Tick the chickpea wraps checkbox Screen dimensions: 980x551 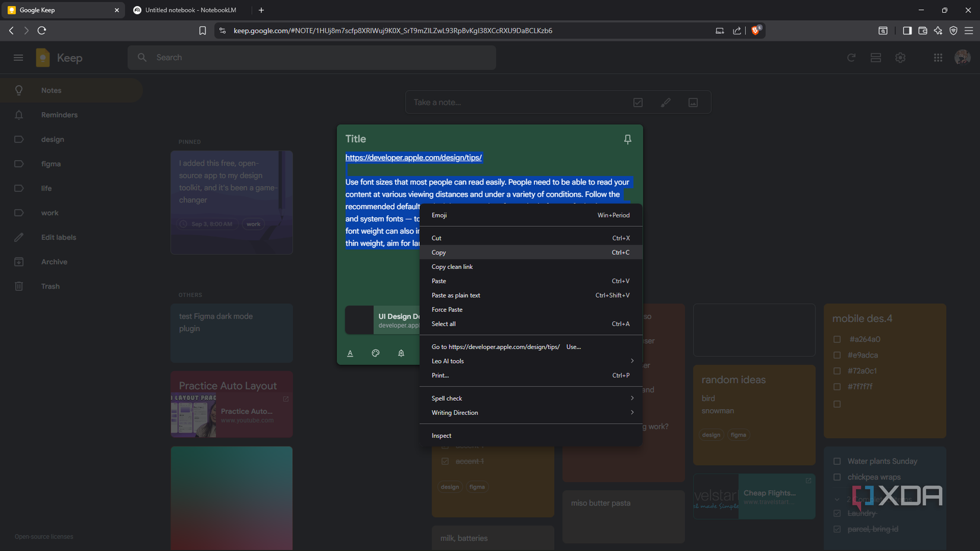click(837, 477)
